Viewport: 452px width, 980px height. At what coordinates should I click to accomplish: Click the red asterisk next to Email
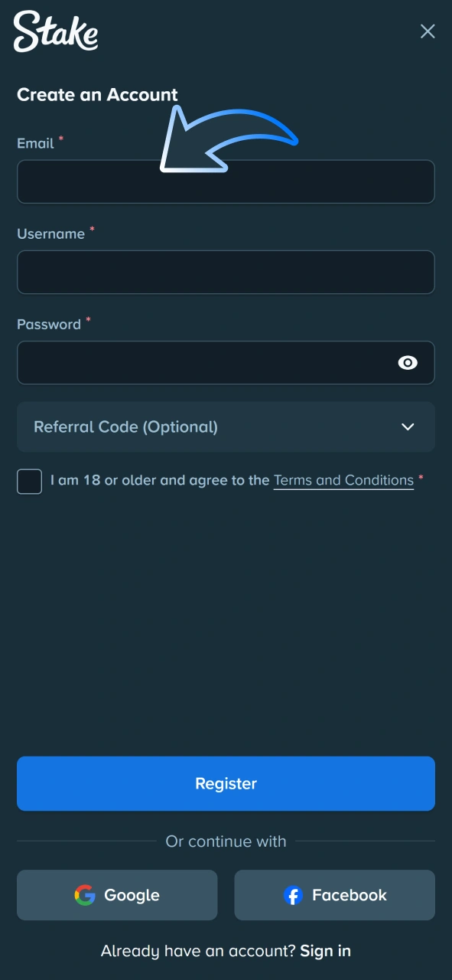point(60,139)
